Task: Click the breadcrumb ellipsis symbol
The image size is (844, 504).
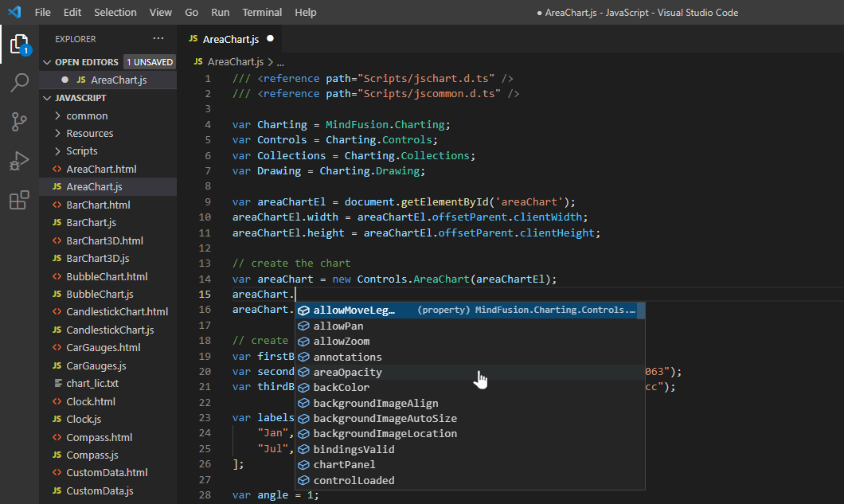Action: [x=280, y=62]
